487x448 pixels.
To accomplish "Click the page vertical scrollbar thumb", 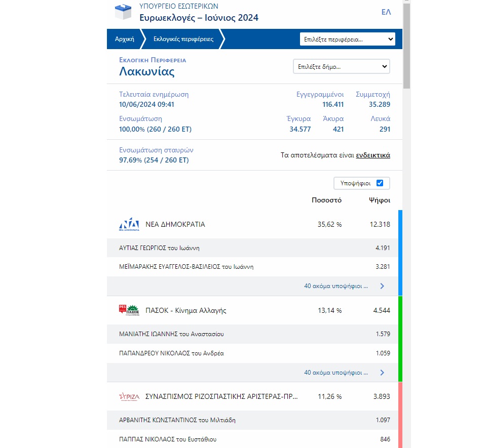I will pos(406,46).
